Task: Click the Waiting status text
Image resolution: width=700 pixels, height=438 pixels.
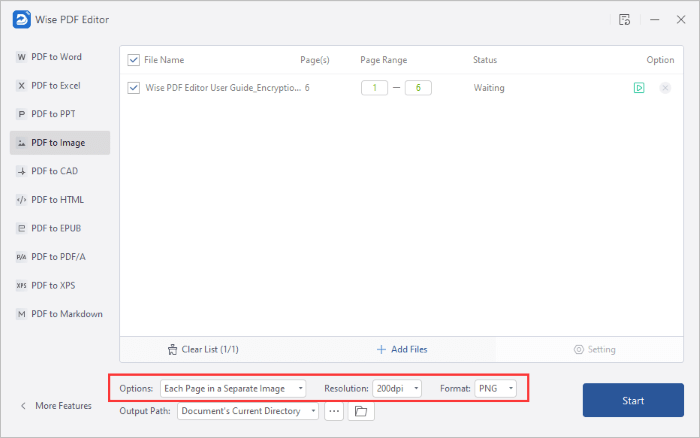Action: coord(489,88)
